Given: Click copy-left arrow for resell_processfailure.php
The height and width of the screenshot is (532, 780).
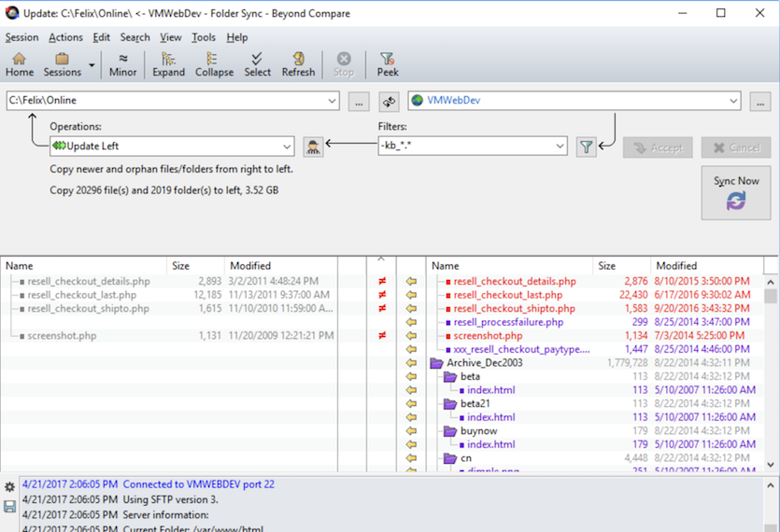Looking at the screenshot, I should point(411,322).
